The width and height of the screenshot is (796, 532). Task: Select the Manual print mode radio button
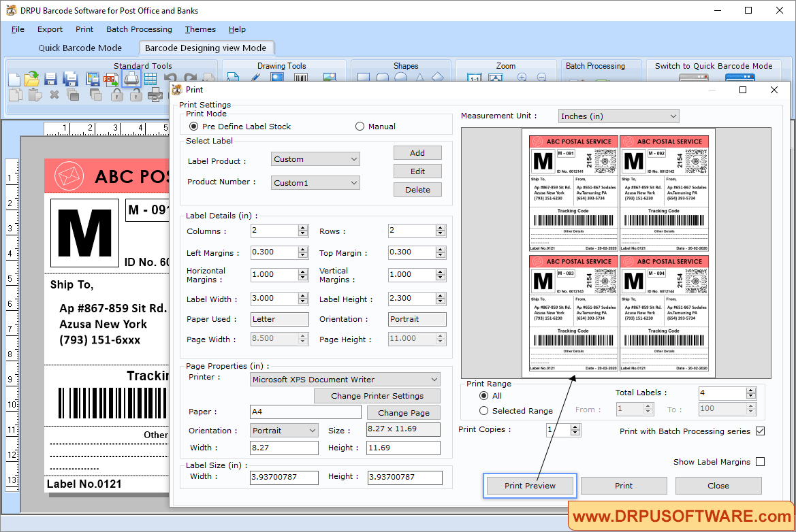click(x=360, y=125)
